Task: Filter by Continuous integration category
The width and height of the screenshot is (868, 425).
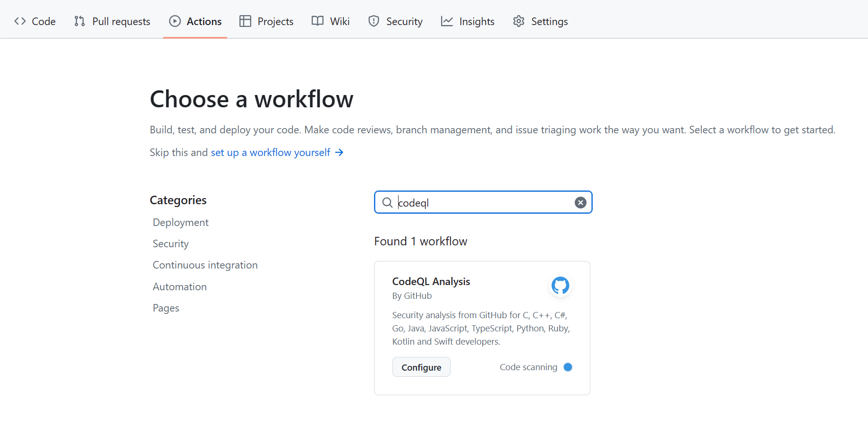Action: (x=205, y=265)
